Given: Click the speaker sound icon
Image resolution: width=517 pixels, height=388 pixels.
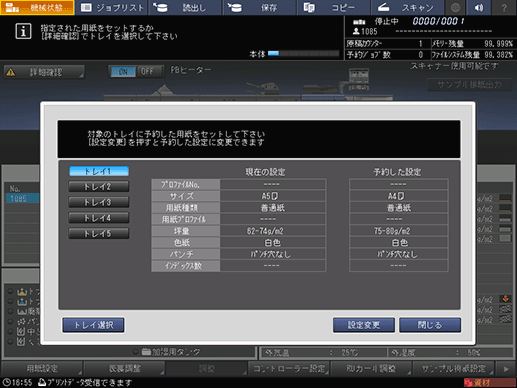Looking at the screenshot, I should click(x=479, y=7).
